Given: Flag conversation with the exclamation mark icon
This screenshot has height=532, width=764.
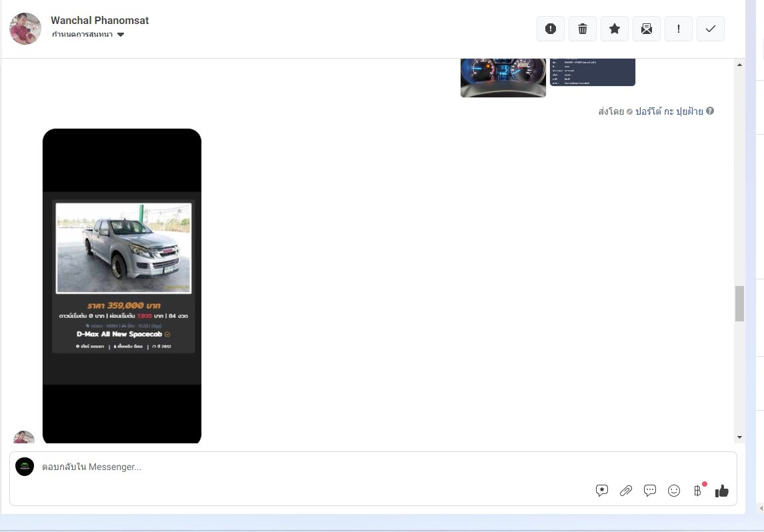Looking at the screenshot, I should pyautogui.click(x=679, y=29).
